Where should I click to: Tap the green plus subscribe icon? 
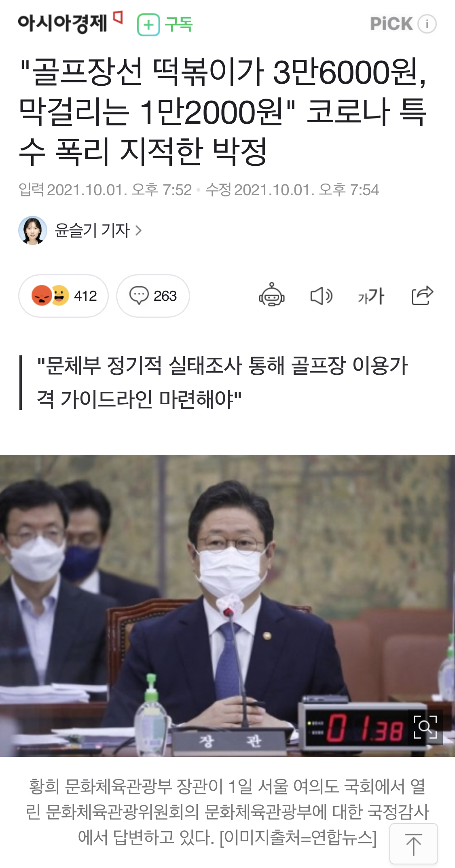pos(148,25)
